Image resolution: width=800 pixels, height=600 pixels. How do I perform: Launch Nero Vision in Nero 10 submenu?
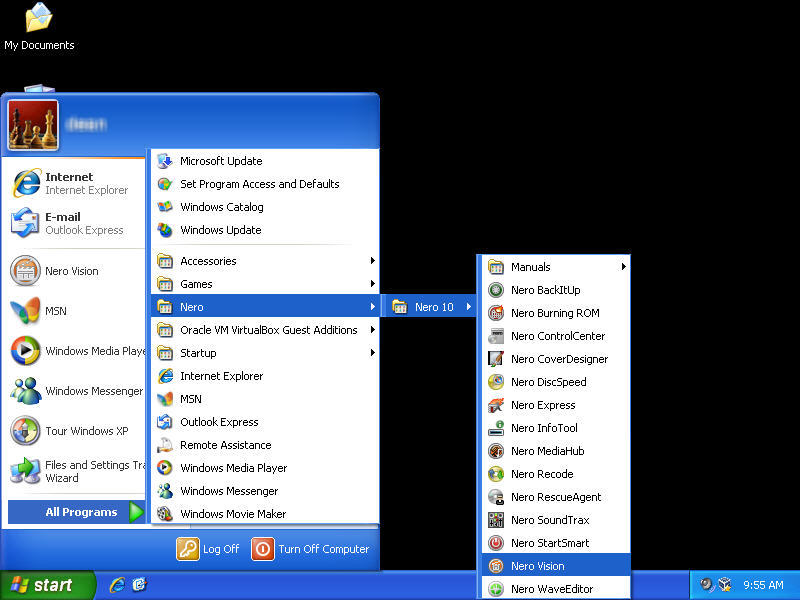tap(556, 565)
